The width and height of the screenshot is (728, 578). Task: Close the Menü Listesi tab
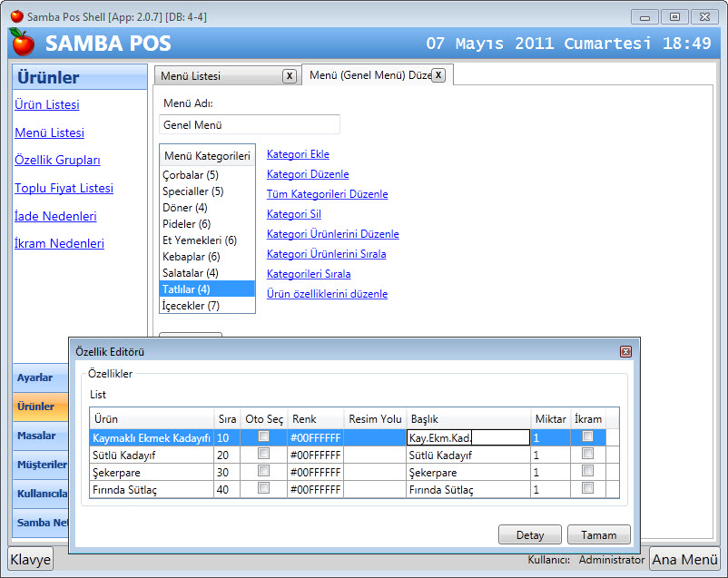point(289,76)
